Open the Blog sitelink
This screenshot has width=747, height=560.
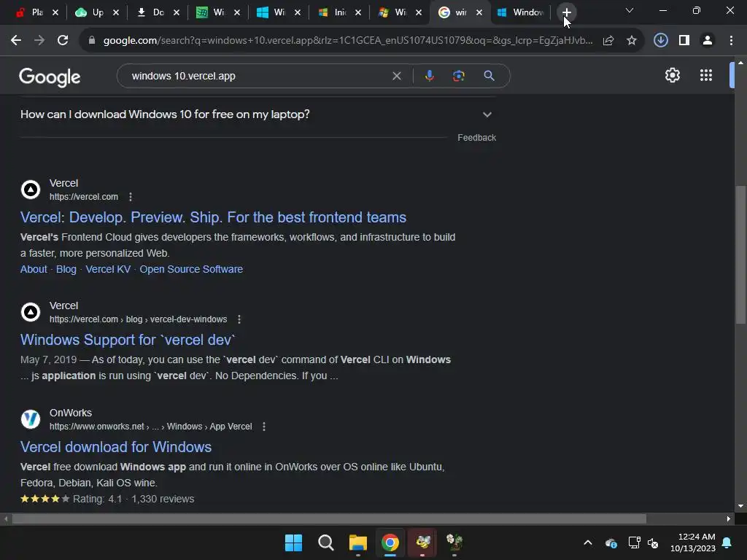pyautogui.click(x=66, y=269)
